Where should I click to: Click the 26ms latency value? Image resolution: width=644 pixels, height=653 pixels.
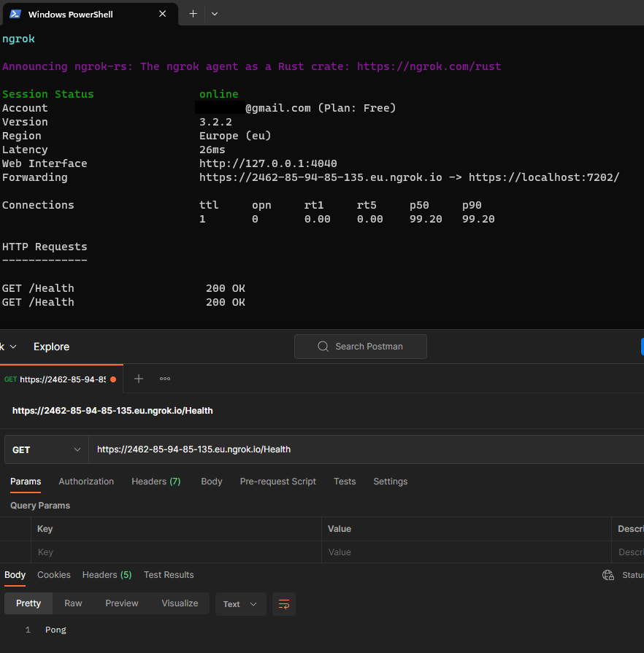(212, 150)
